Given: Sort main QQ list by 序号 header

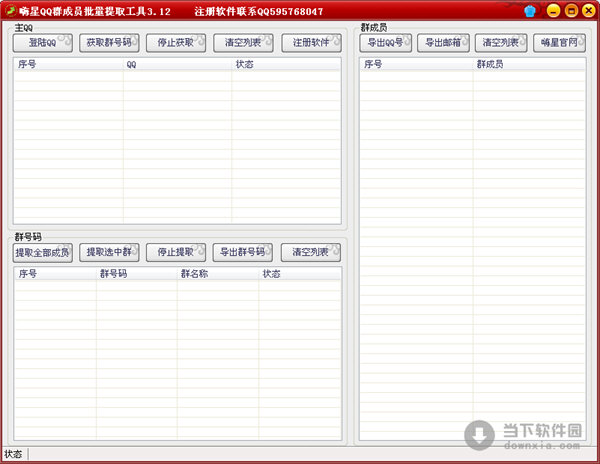Looking at the screenshot, I should tap(68, 64).
